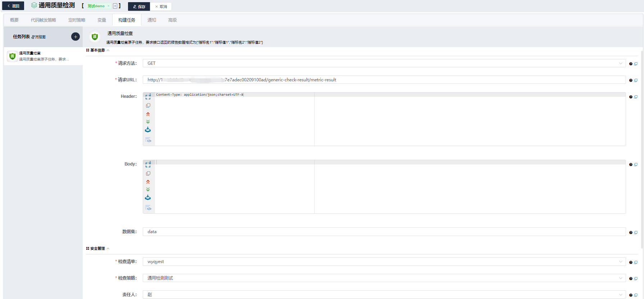644x299 pixels.
Task: Open the 通知 tab
Action: (152, 20)
